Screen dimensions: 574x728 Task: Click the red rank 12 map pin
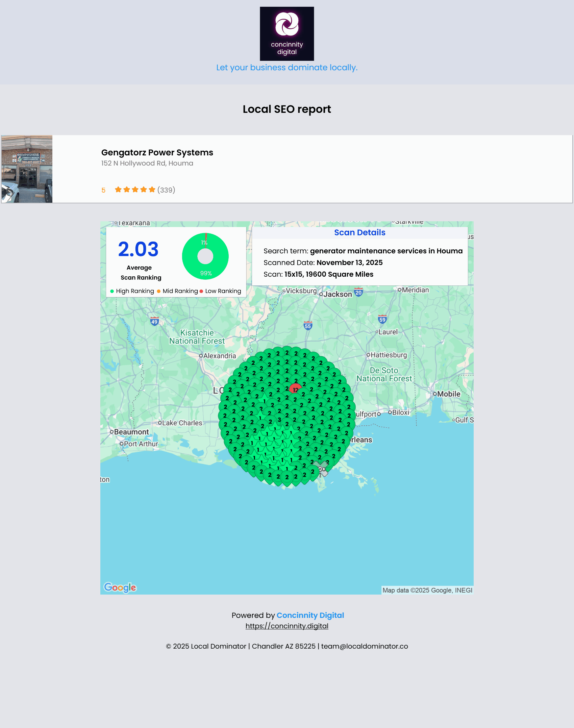[x=295, y=389]
